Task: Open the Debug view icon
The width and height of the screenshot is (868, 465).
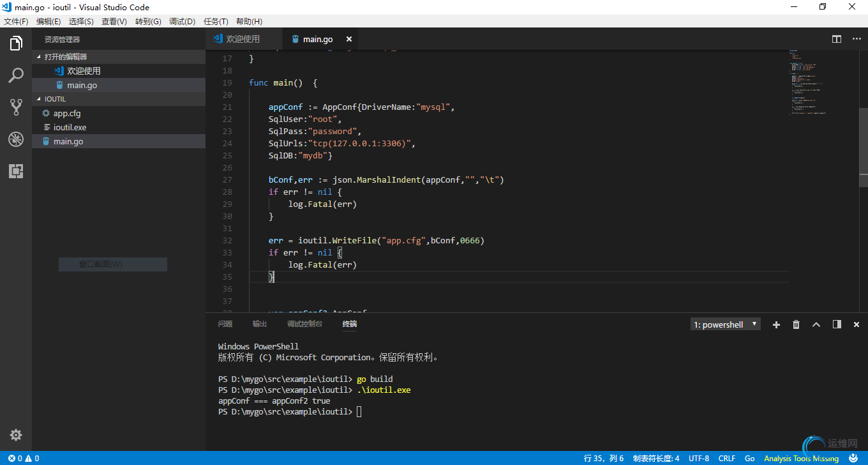Action: (16, 139)
